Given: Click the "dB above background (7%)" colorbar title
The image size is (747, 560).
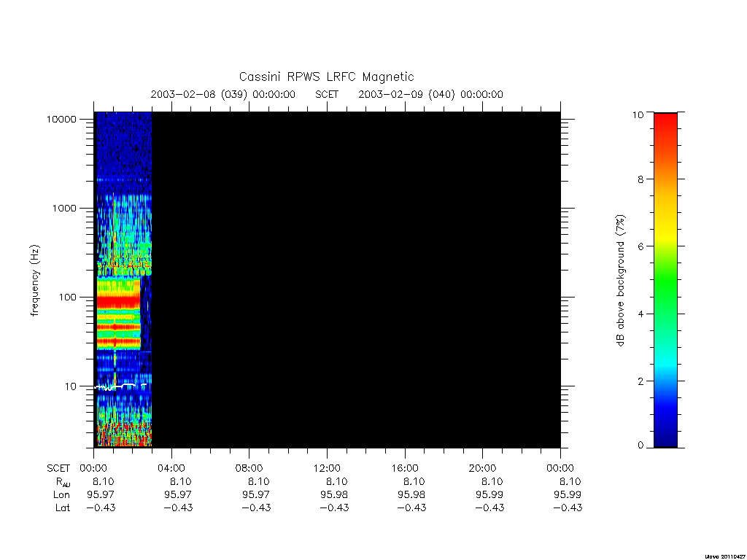Looking at the screenshot, I should (x=620, y=281).
